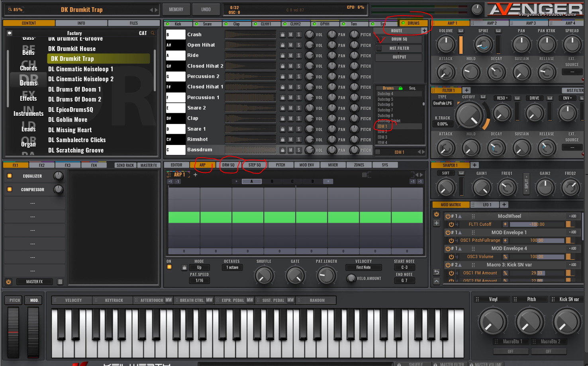588x366 pixels.
Task: Click the pattern play arrow left of pattern A
Action: (236, 181)
